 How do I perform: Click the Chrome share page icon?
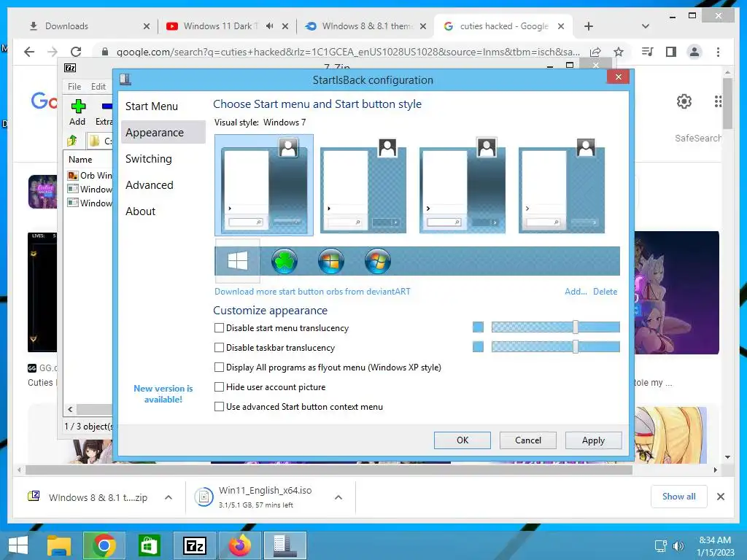pyautogui.click(x=595, y=52)
